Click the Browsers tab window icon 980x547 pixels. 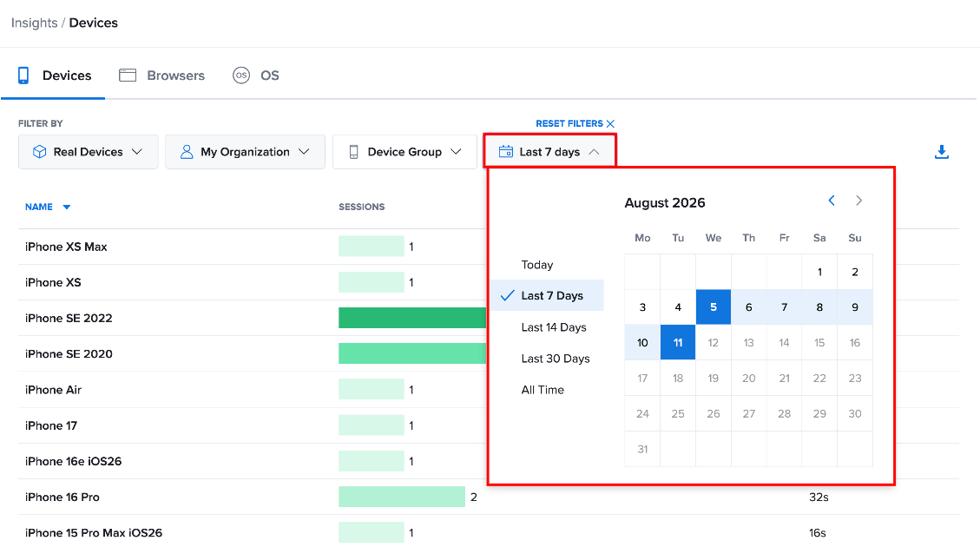(128, 76)
